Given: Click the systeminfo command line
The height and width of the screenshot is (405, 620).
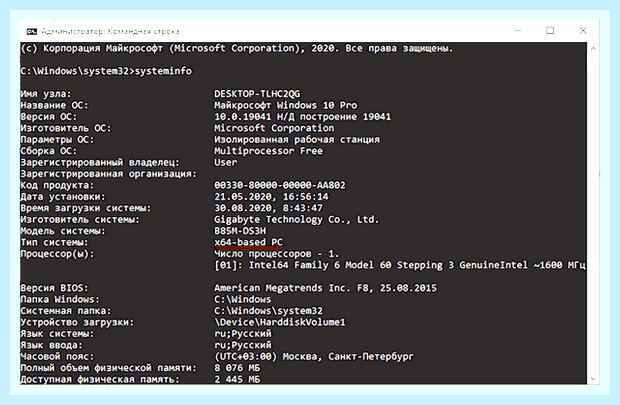Looking at the screenshot, I should tap(106, 71).
